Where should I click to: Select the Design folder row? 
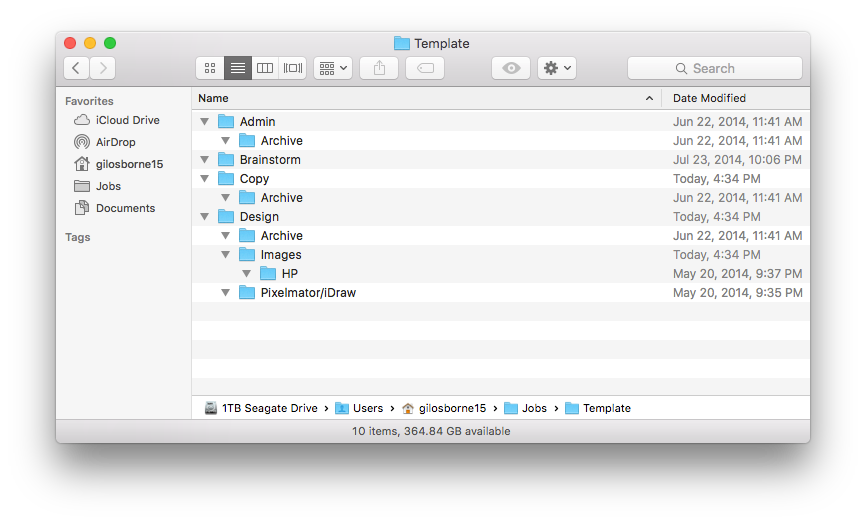tap(501, 216)
